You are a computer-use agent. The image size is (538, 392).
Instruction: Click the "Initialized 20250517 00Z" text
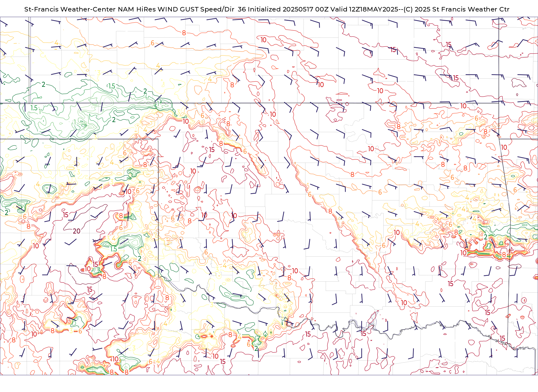point(288,9)
